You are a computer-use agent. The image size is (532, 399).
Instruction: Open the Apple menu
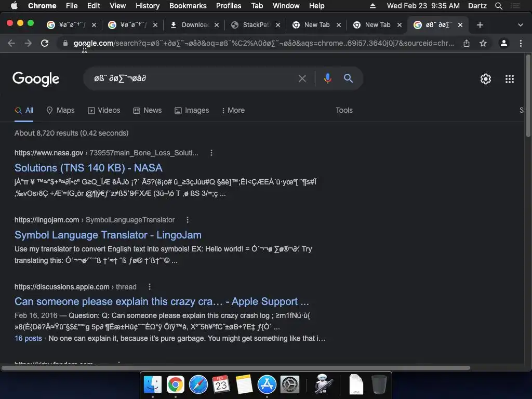[x=14, y=6]
